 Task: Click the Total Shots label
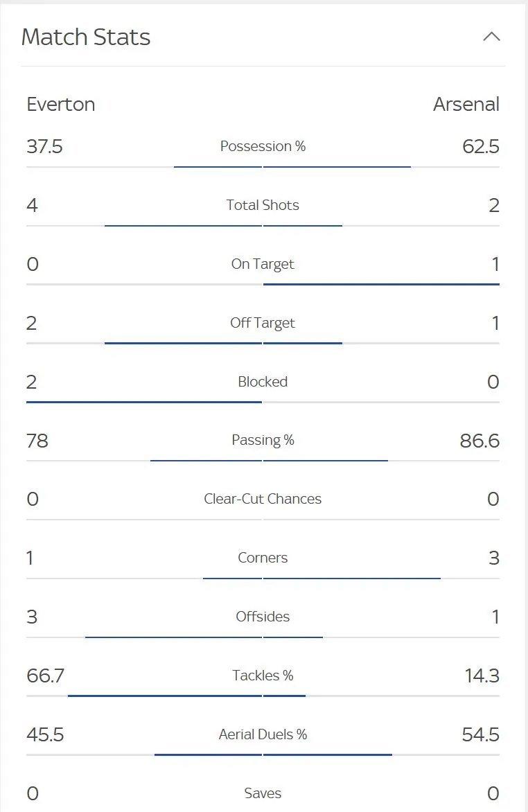point(263,205)
